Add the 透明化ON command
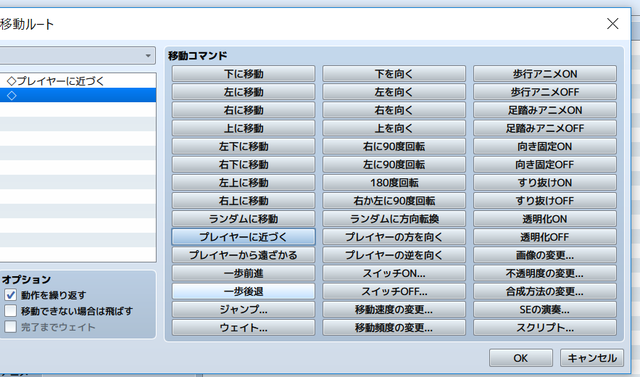 point(544,219)
